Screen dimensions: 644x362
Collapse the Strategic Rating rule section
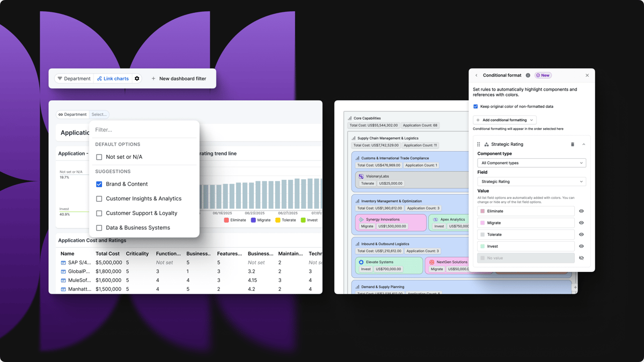(584, 144)
